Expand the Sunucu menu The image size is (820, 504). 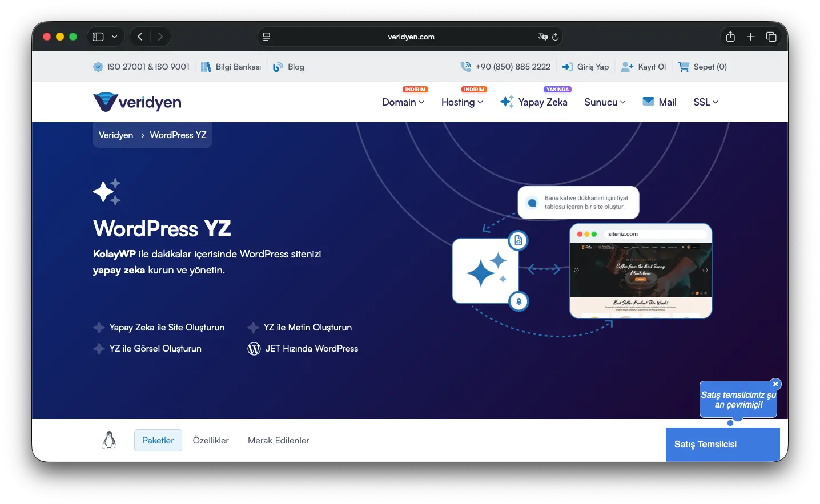coord(605,102)
